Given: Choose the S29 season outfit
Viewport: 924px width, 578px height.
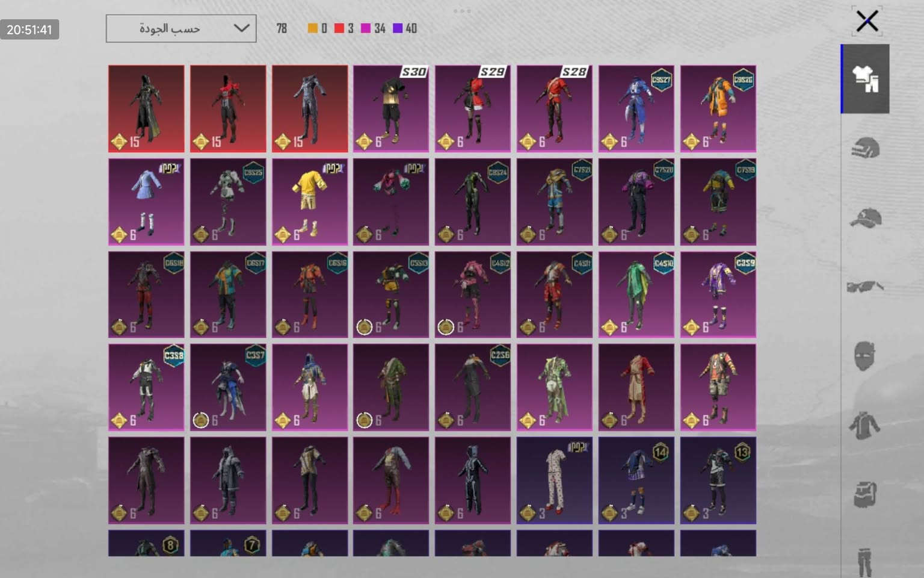Looking at the screenshot, I should click(473, 108).
